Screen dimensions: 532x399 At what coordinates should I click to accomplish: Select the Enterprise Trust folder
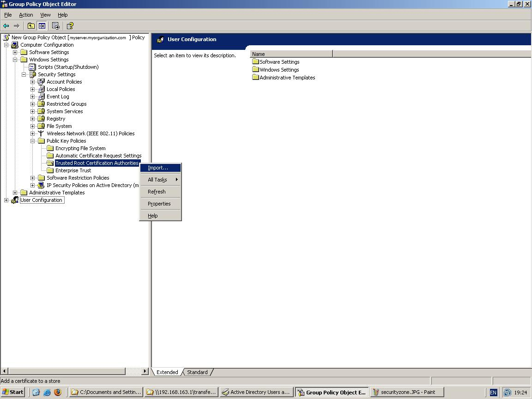(73, 170)
